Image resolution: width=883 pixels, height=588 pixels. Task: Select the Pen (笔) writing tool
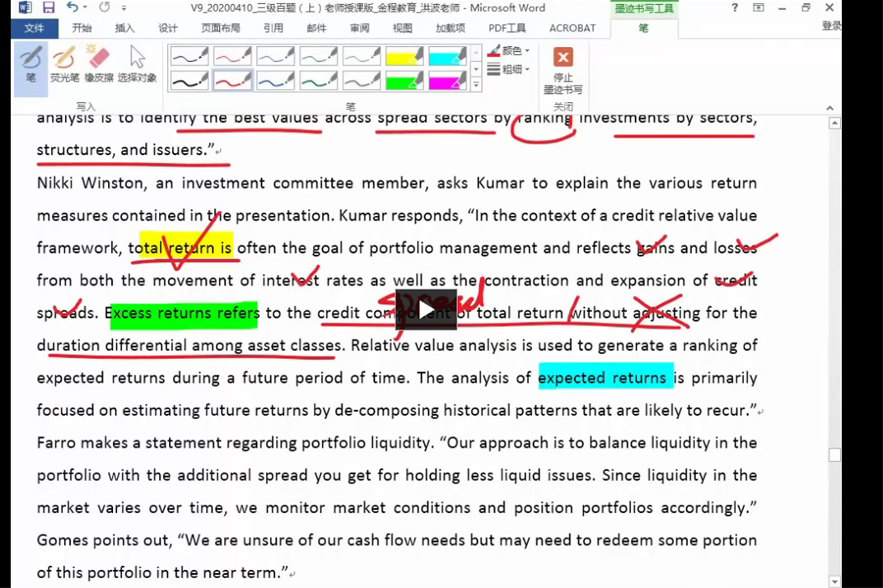point(30,65)
